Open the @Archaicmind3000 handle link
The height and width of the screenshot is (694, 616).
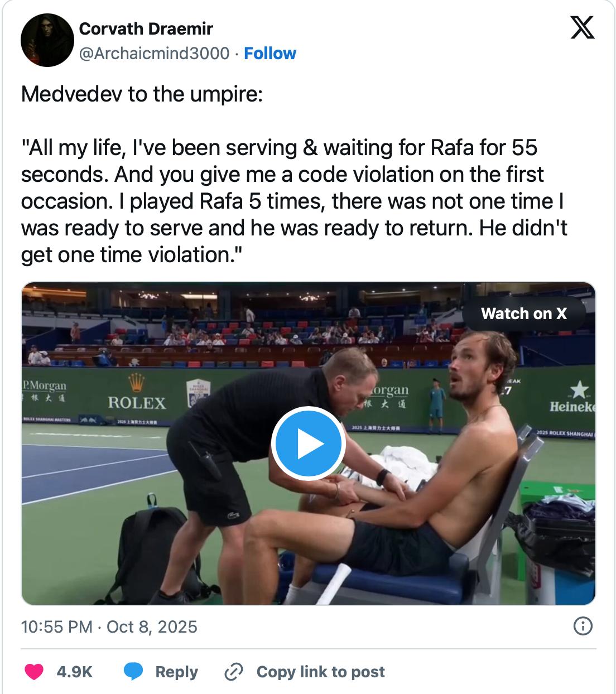[154, 54]
